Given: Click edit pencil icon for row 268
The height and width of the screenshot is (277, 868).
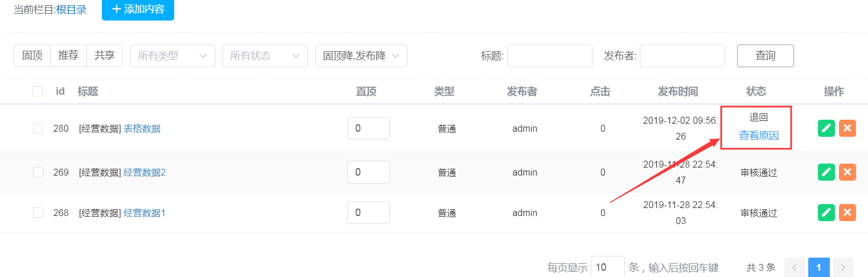Looking at the screenshot, I should point(826,213).
